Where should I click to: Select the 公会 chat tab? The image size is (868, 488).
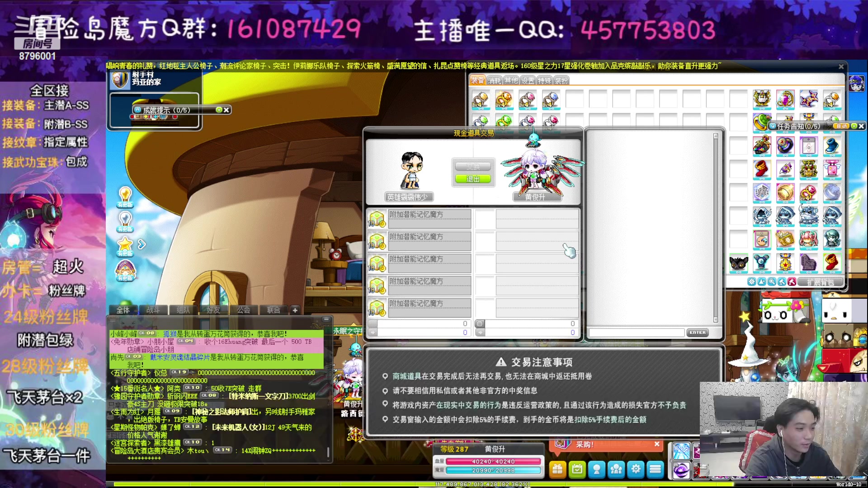[x=243, y=310]
